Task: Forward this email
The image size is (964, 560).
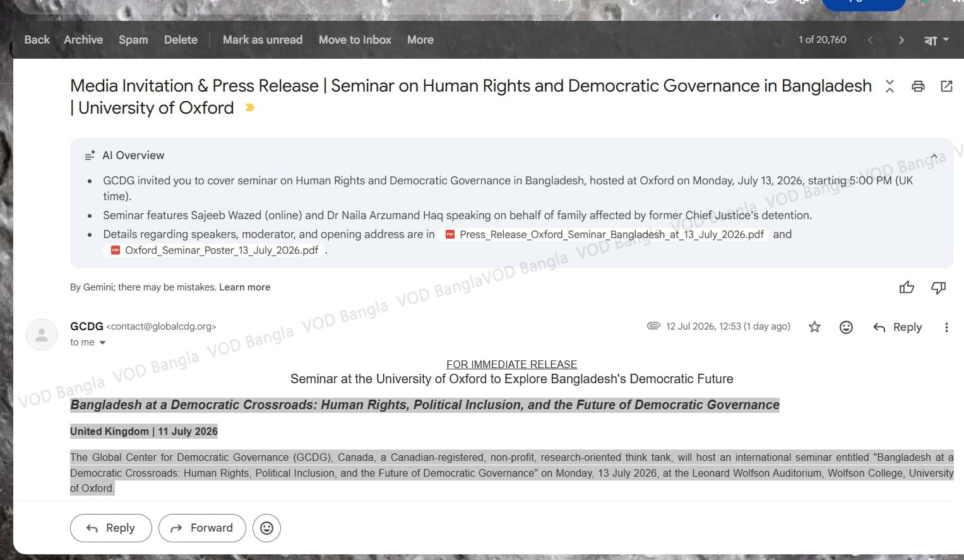Action: (x=202, y=528)
